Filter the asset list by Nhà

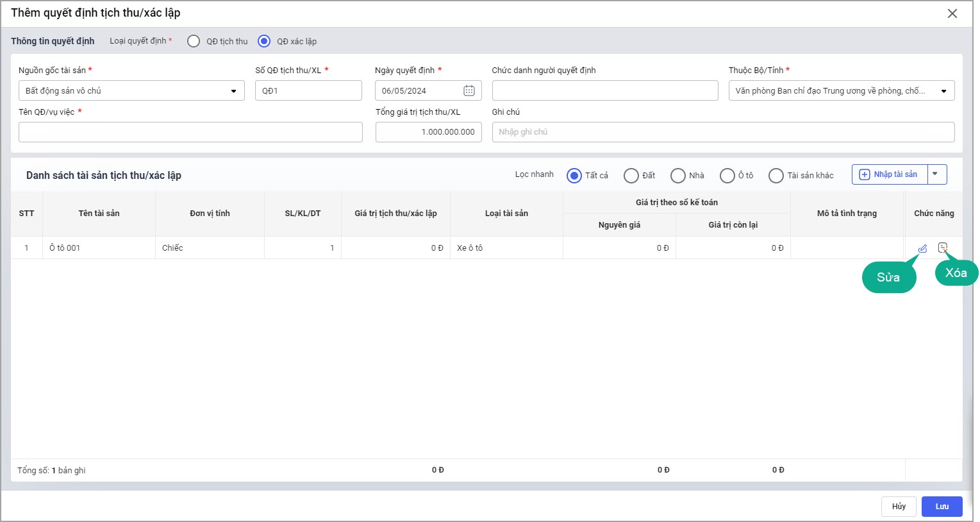click(x=678, y=176)
